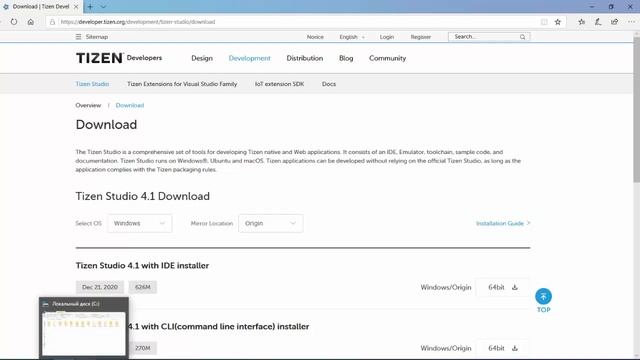Viewport: 640px width, 360px height.
Task: Click the 626M size tag
Action: click(142, 287)
